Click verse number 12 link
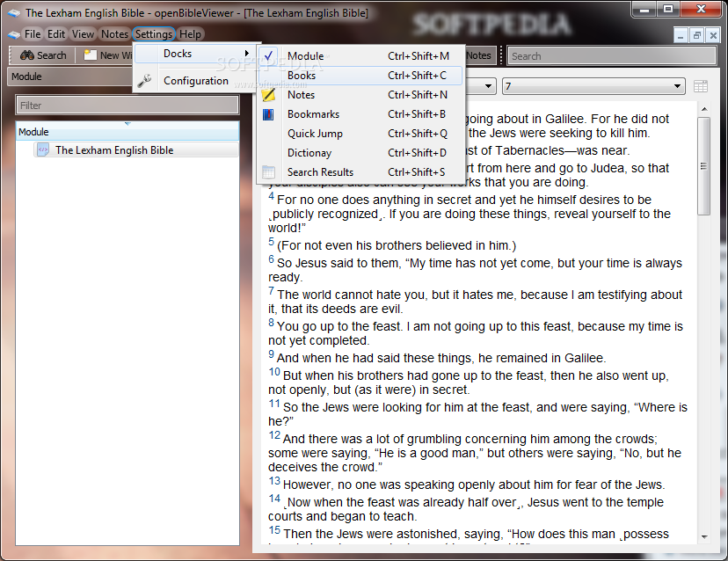This screenshot has height=561, width=728. pos(274,435)
